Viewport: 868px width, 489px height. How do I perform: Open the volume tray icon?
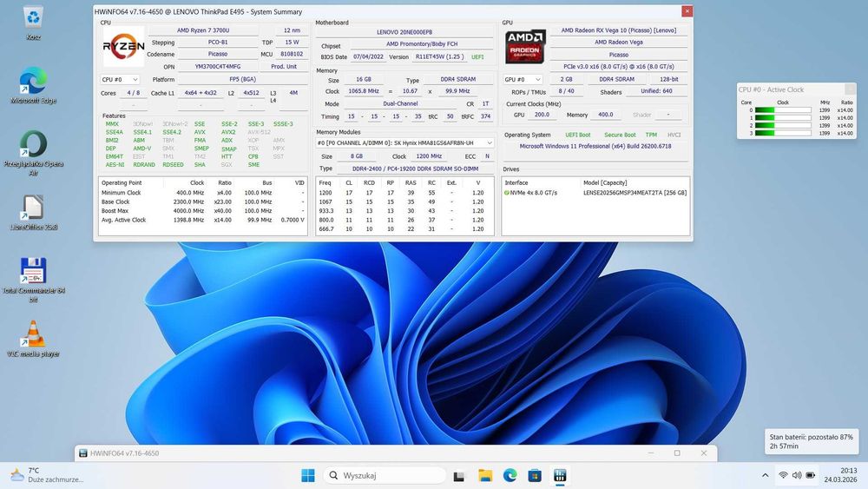[797, 475]
